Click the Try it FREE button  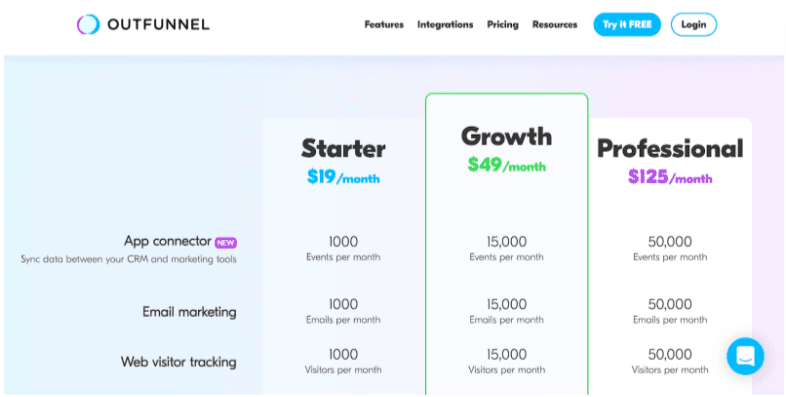pos(627,25)
